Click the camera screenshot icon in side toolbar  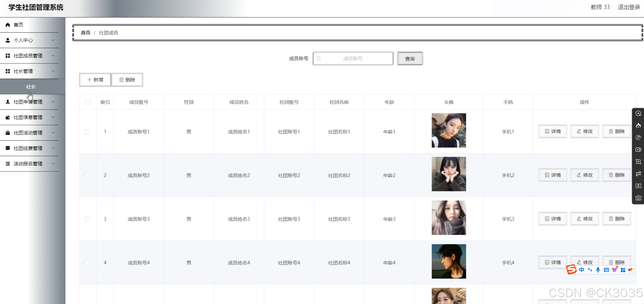click(x=638, y=198)
